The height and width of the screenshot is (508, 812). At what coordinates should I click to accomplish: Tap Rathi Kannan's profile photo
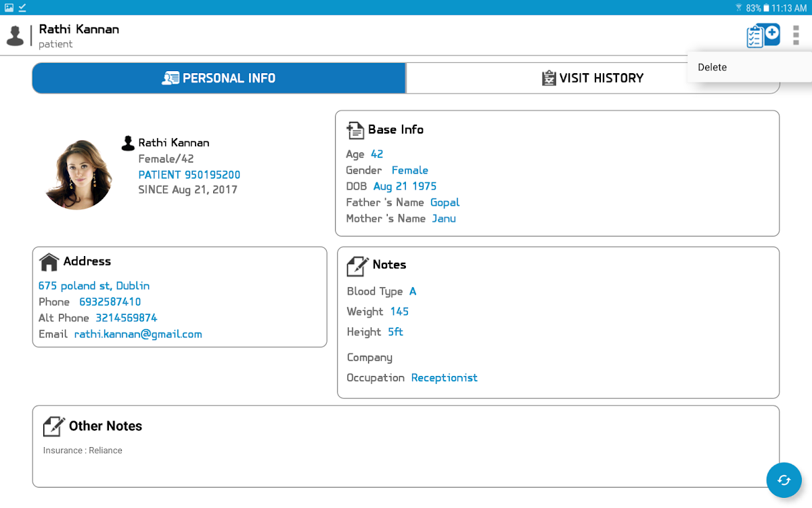(77, 175)
